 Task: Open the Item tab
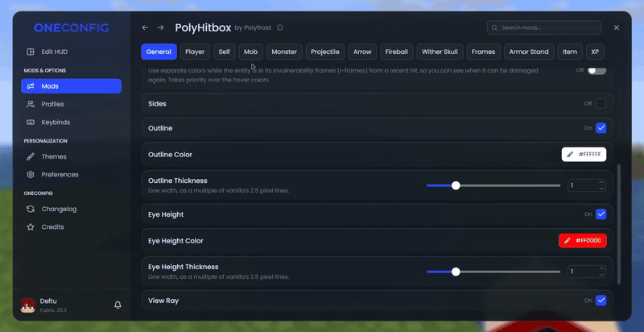point(570,52)
